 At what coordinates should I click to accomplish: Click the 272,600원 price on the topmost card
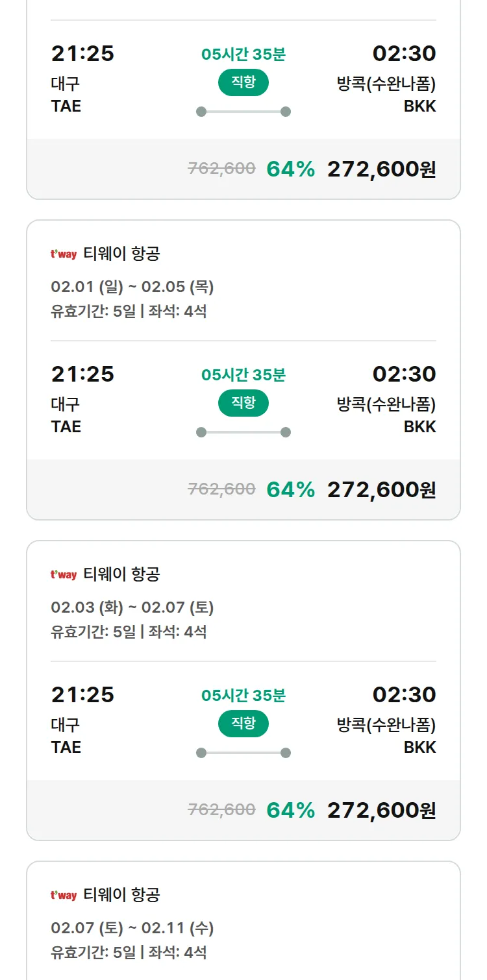tap(381, 169)
